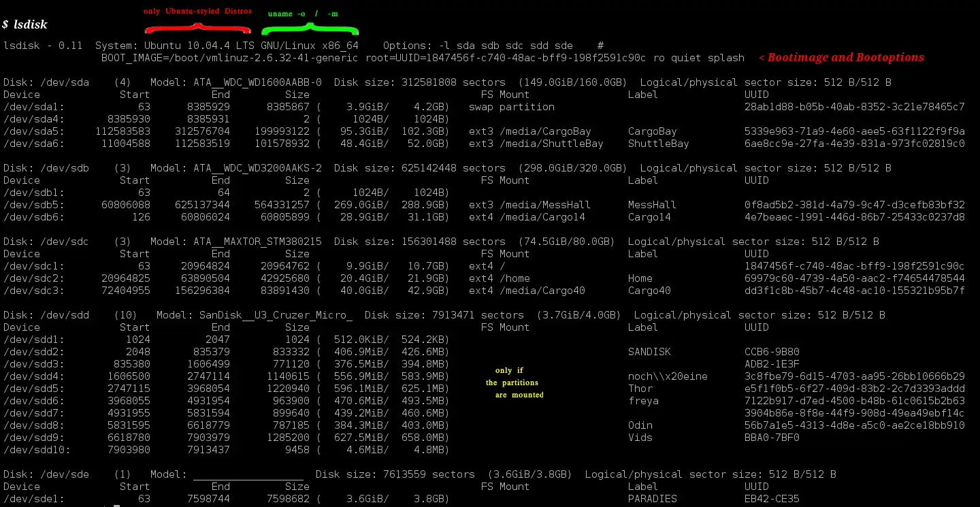Image resolution: width=980 pixels, height=507 pixels.
Task: Click the 'Cargo14' label in Label column
Action: click(x=649, y=217)
